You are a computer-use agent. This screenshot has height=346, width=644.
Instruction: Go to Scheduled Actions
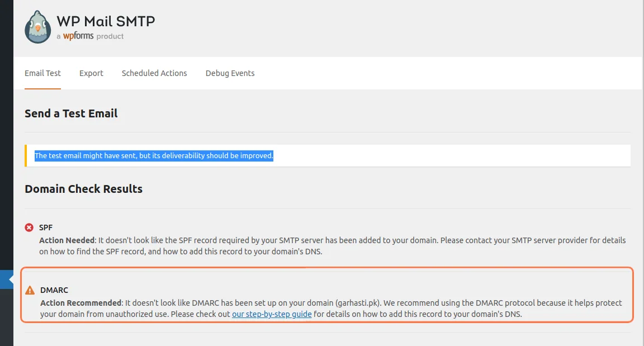[x=154, y=73]
